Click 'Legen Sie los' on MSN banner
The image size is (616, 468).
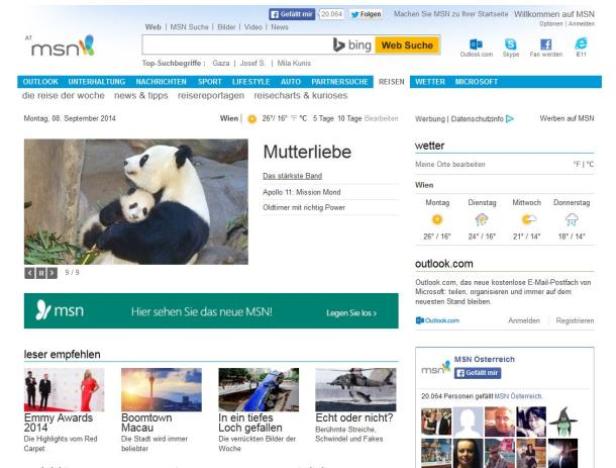[351, 313]
